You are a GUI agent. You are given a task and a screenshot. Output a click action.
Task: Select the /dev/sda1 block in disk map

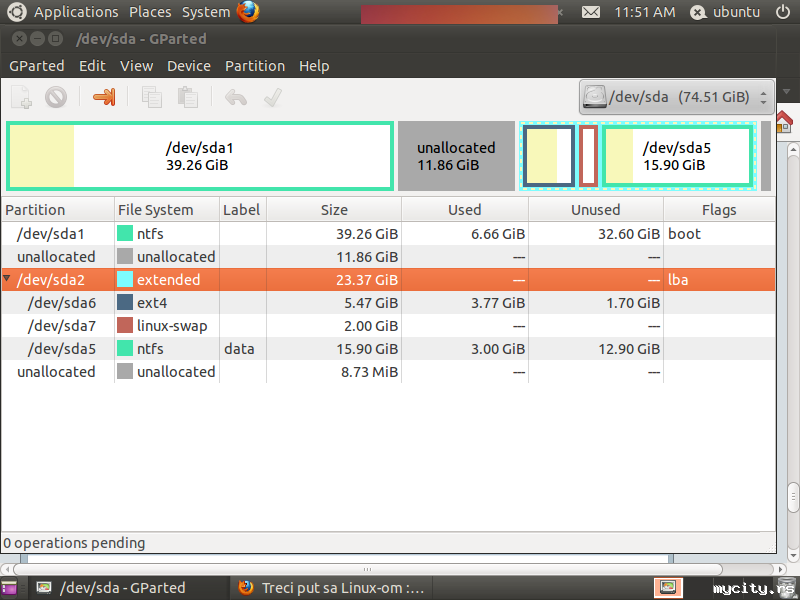[x=199, y=156]
